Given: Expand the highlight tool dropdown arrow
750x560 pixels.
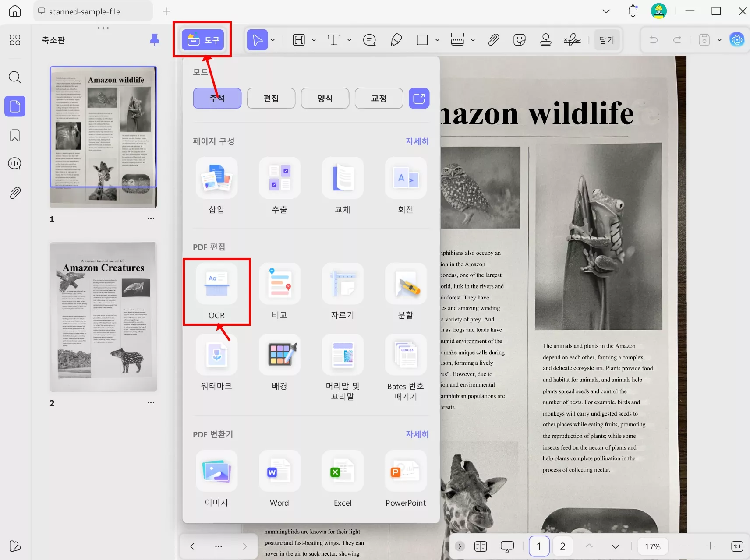Looking at the screenshot, I should pos(314,40).
